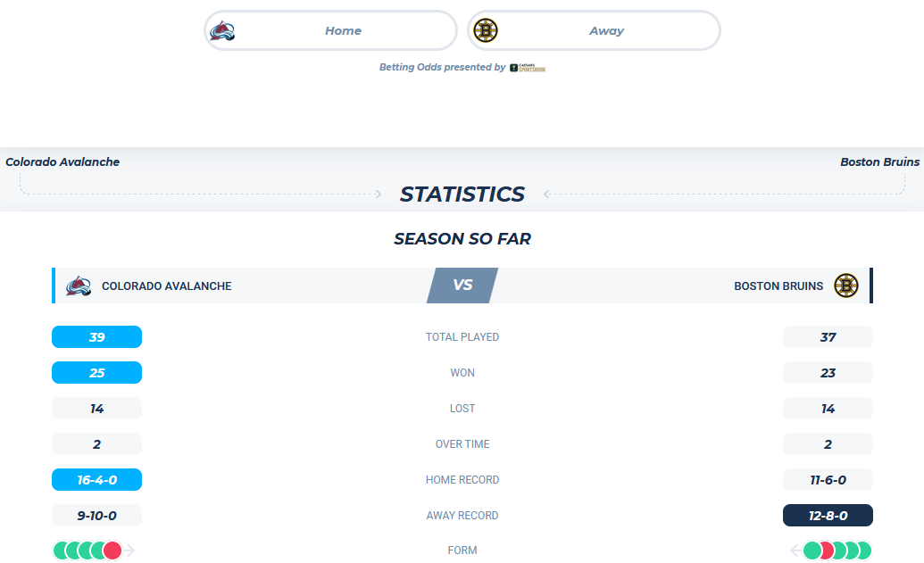Click Avalanche logo in Home button
Image resolution: width=924 pixels, height=563 pixels.
click(223, 30)
